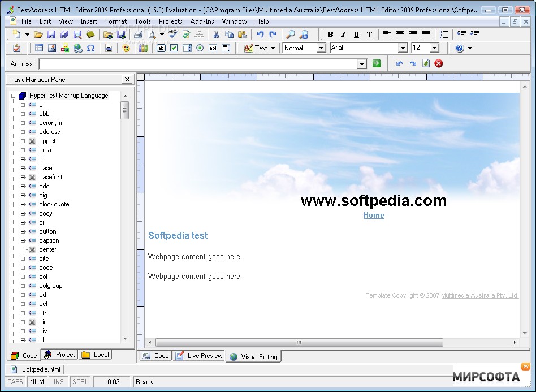
Task: Expand the colgroup tree node
Action: coord(23,286)
